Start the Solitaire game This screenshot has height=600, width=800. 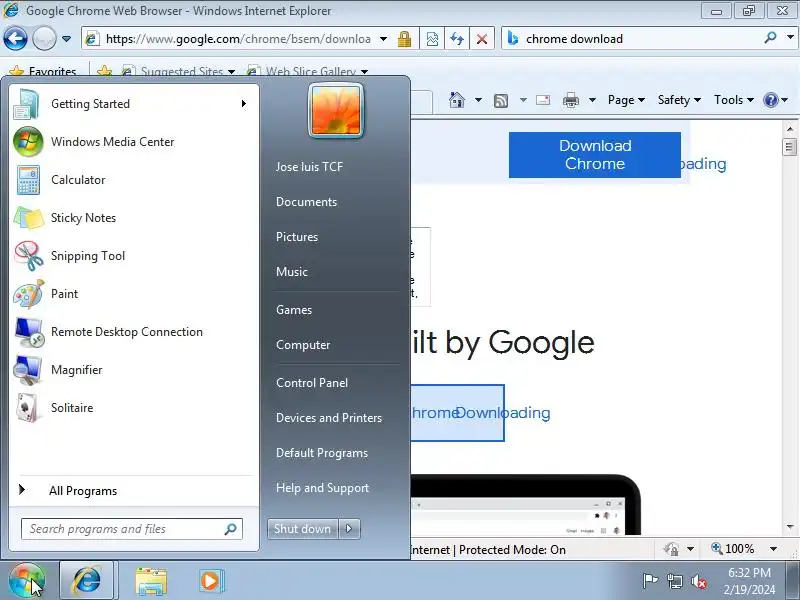pos(134,408)
